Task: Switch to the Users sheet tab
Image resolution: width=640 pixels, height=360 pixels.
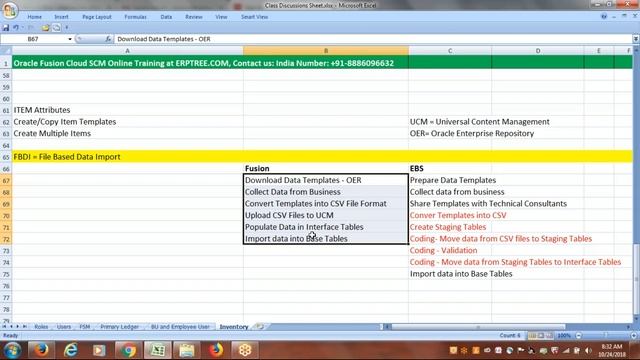Action: [64, 327]
